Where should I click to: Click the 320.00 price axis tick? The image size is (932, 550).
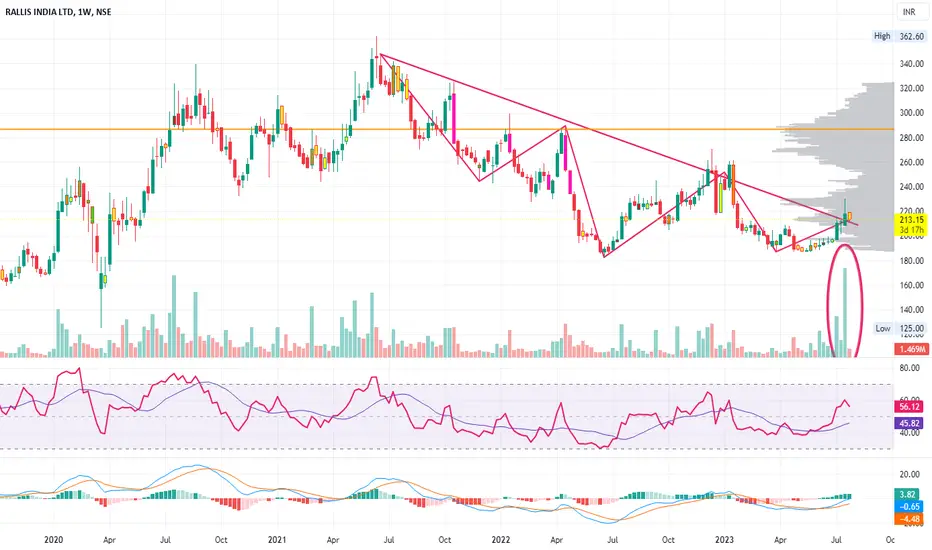(x=912, y=88)
